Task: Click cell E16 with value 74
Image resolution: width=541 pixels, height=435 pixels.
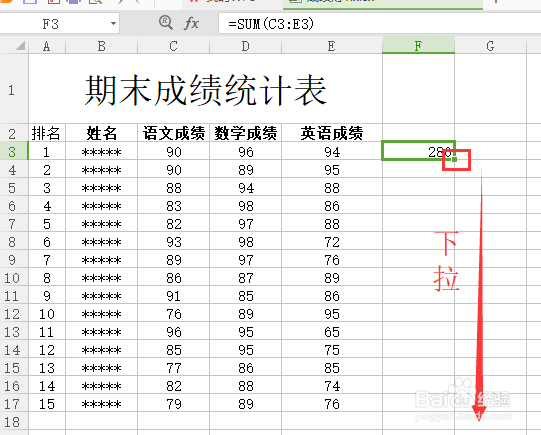Action: [332, 386]
